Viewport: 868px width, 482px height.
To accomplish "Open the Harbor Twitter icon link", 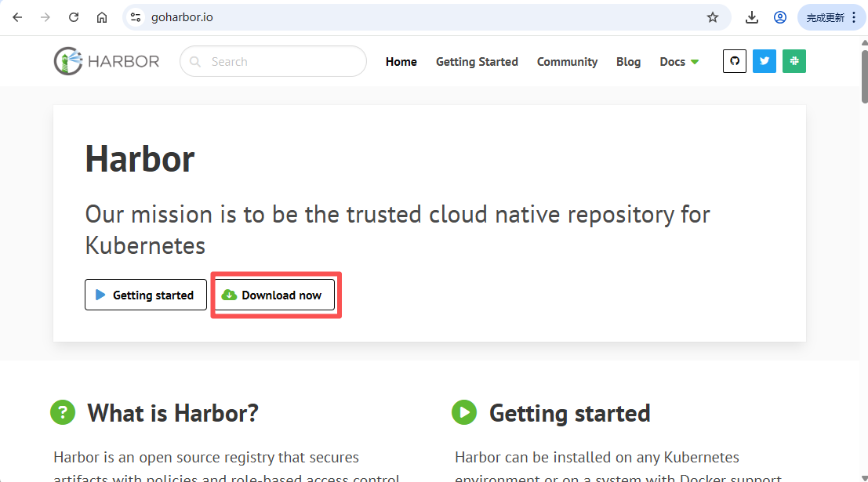I will [x=764, y=61].
